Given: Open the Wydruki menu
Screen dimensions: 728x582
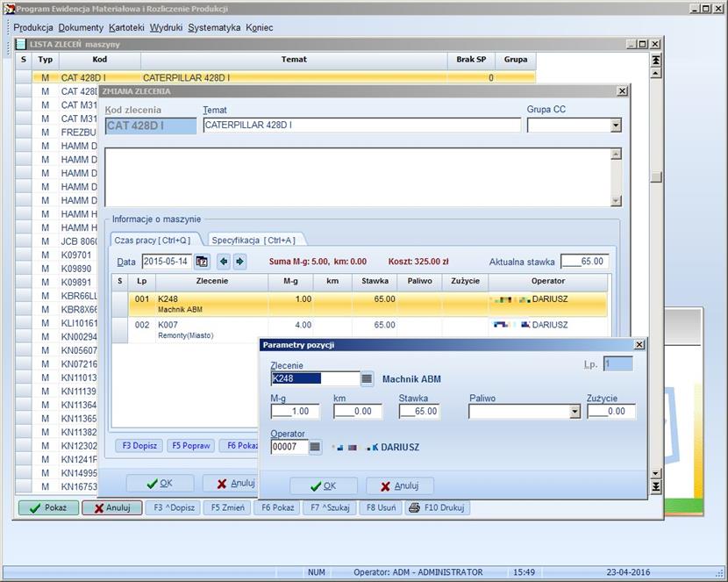Looking at the screenshot, I should click(x=166, y=27).
